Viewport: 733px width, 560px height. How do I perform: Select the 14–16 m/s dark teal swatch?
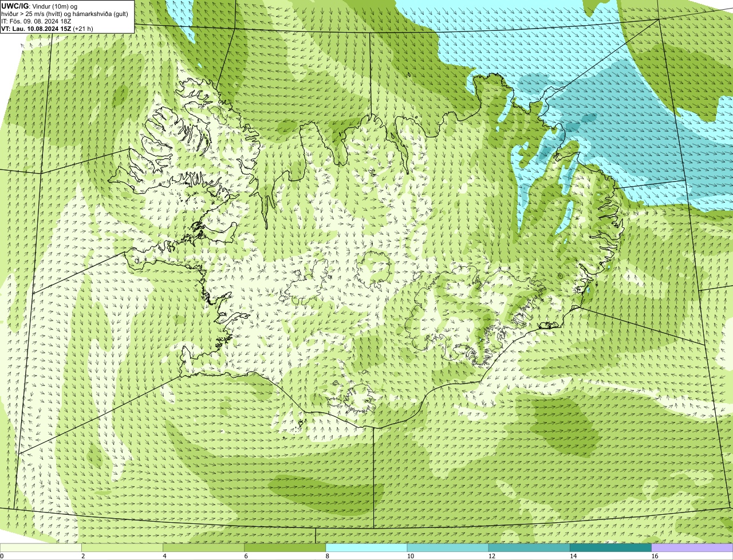[610, 547]
